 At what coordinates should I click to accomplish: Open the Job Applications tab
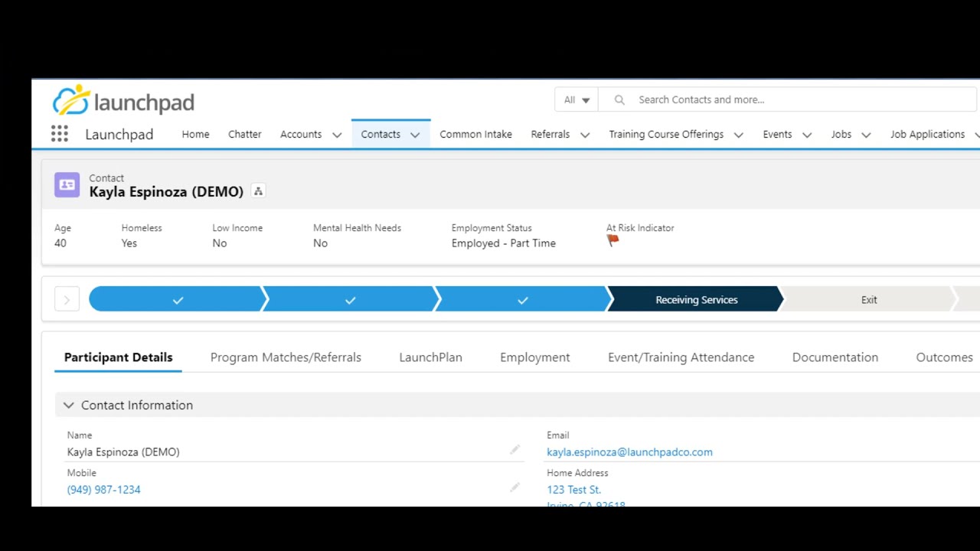pyautogui.click(x=927, y=134)
